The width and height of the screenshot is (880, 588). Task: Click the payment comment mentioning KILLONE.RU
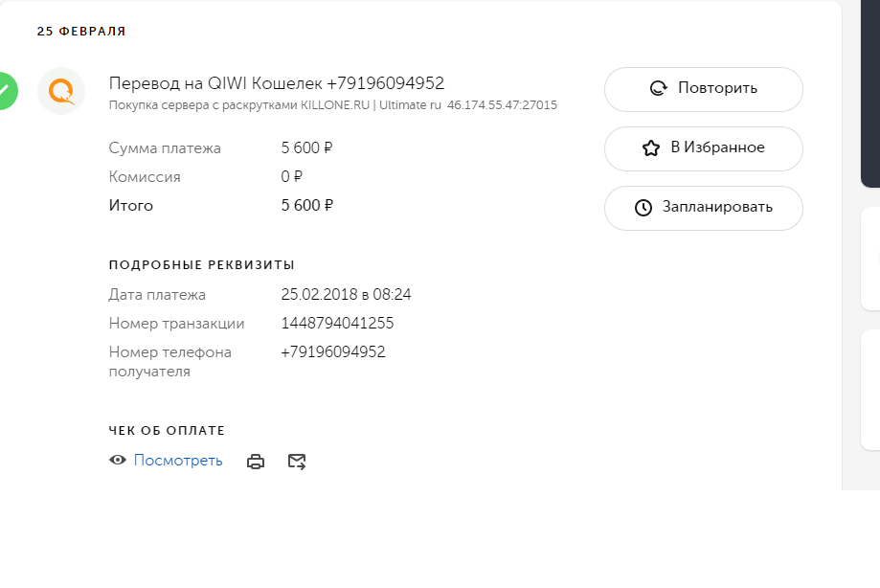(x=333, y=105)
